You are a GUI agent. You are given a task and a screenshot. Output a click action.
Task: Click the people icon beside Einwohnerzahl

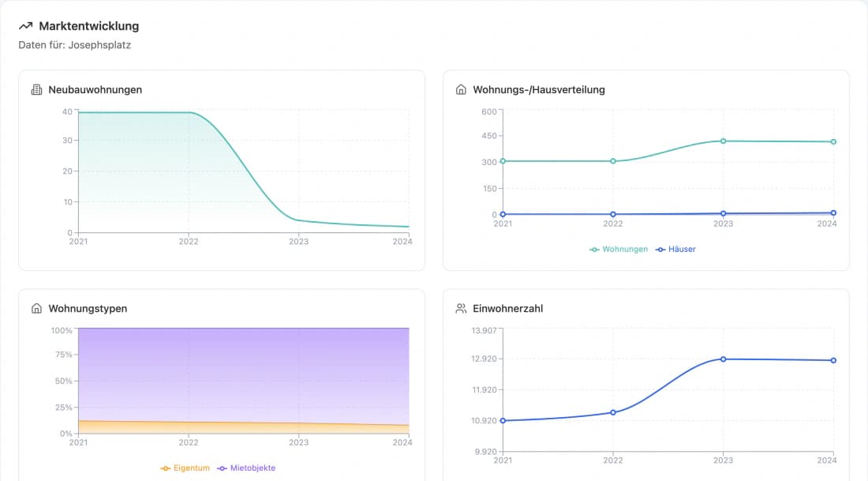pyautogui.click(x=461, y=309)
